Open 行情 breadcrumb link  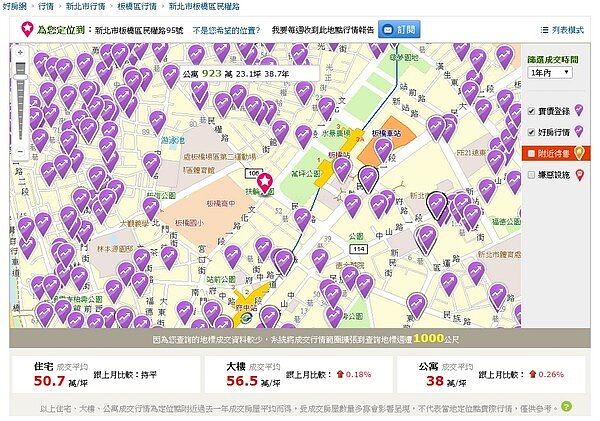(46, 6)
